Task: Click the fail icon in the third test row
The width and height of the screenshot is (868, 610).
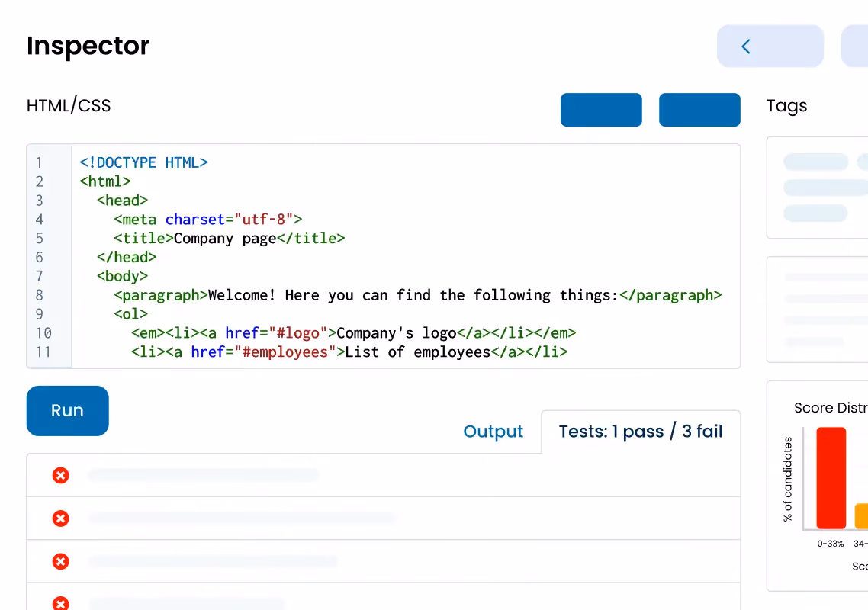Action: point(61,562)
